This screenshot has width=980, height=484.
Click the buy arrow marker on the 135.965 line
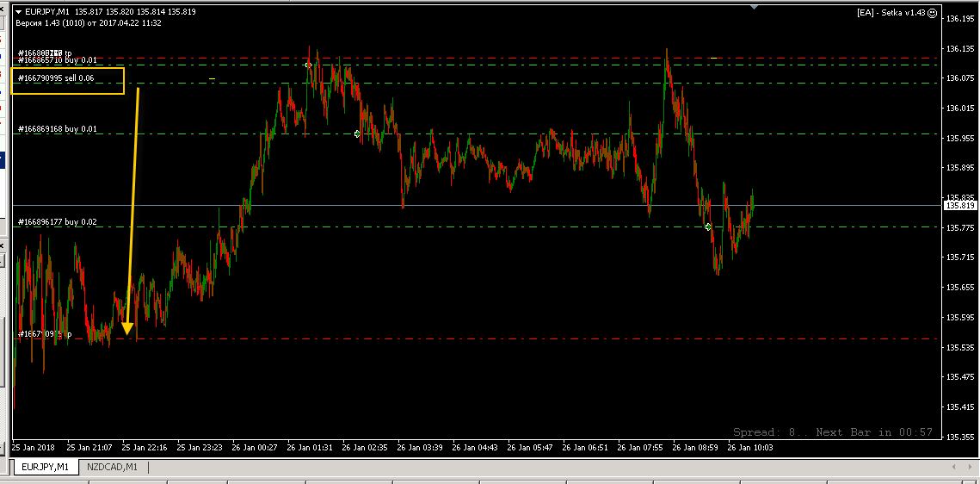pyautogui.click(x=358, y=133)
